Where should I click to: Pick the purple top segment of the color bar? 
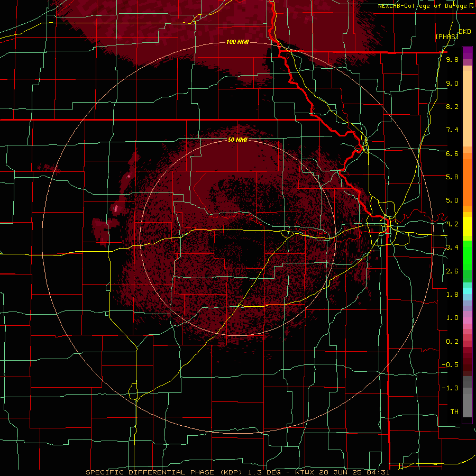(467, 53)
